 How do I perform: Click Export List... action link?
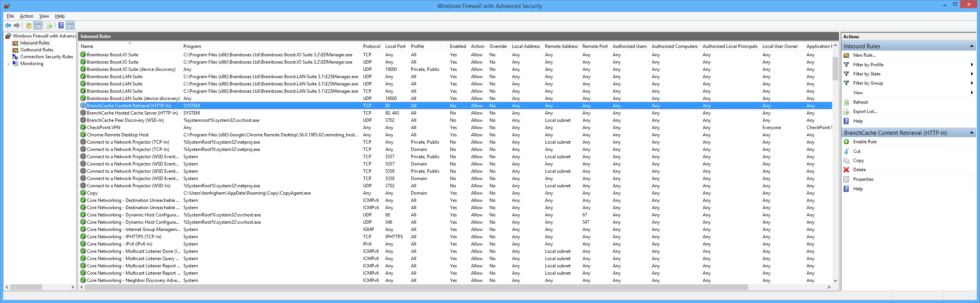[x=865, y=111]
